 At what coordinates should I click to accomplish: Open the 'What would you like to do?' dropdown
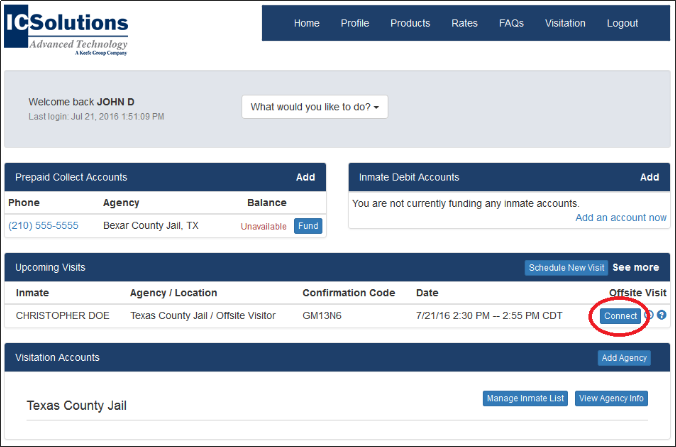point(315,107)
